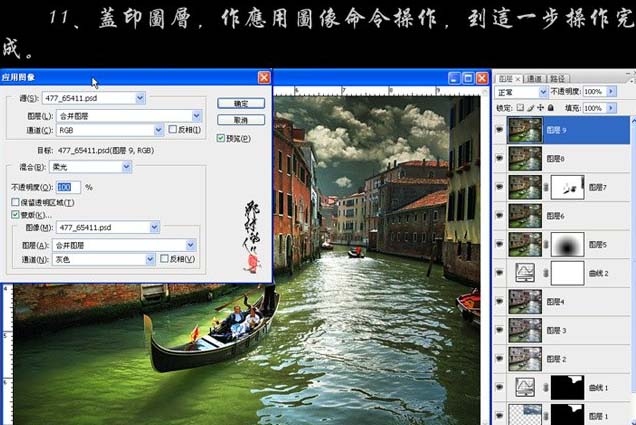Uncheck 预览(P) preview checkbox

(x=221, y=138)
